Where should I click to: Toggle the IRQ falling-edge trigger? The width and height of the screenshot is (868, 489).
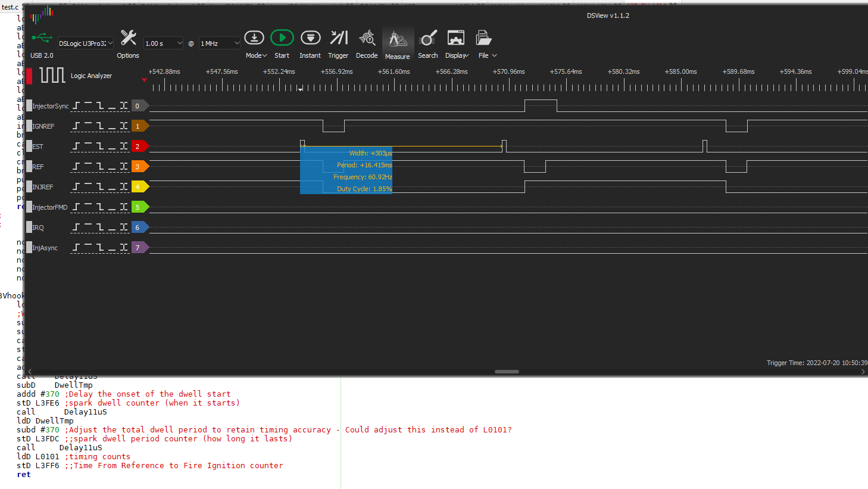[x=100, y=227]
